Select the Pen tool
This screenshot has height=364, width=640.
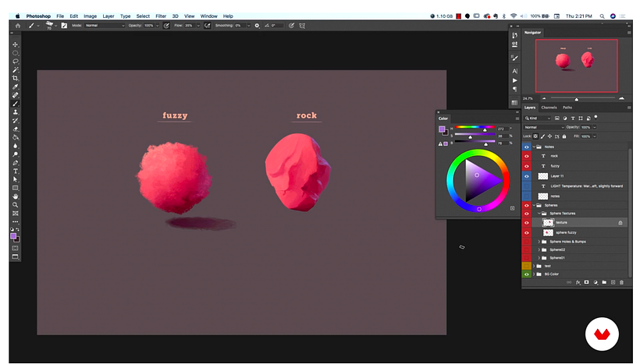click(15, 163)
